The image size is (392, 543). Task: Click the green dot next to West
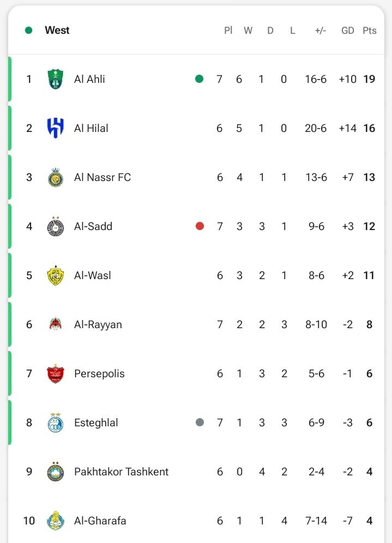[x=29, y=31]
